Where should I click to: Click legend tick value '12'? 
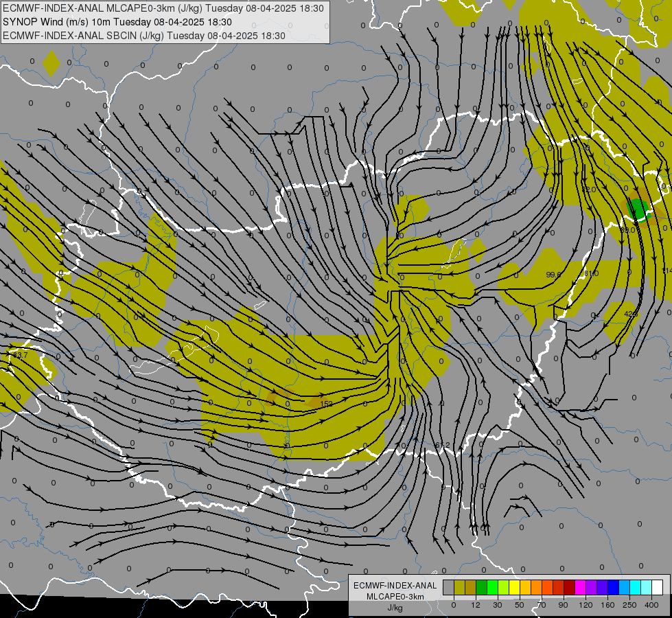(x=476, y=605)
